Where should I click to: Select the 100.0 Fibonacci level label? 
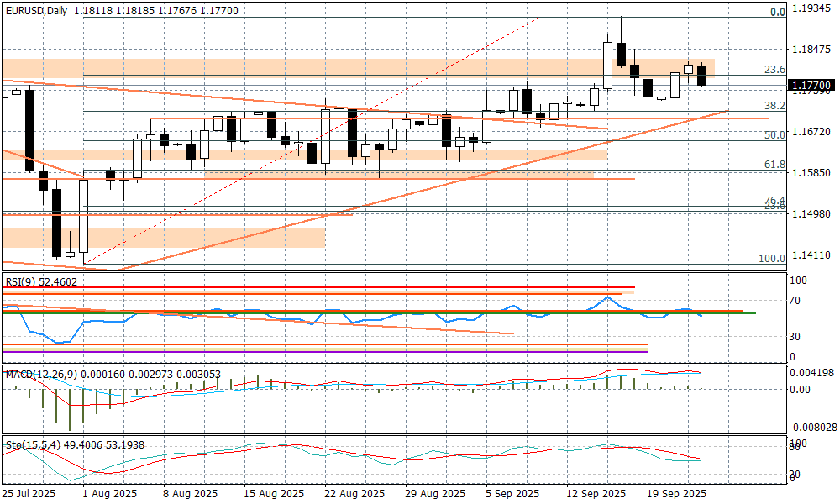772,258
